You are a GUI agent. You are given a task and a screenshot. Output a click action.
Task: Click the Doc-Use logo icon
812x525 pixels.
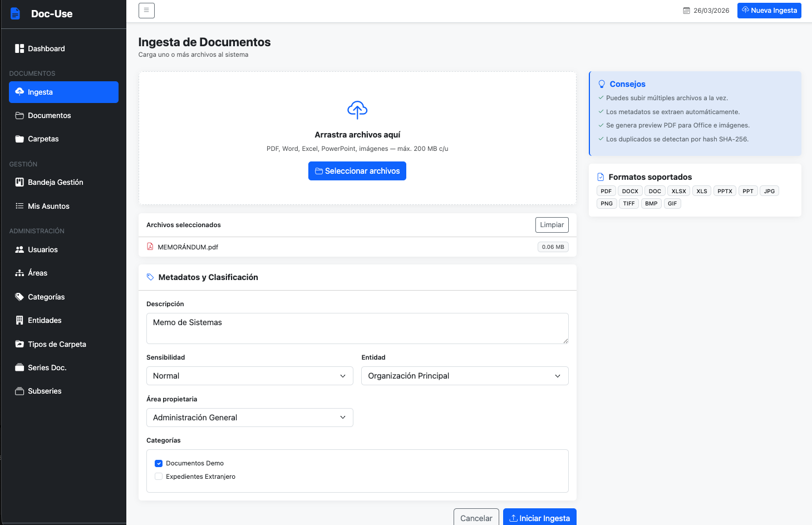(x=15, y=13)
